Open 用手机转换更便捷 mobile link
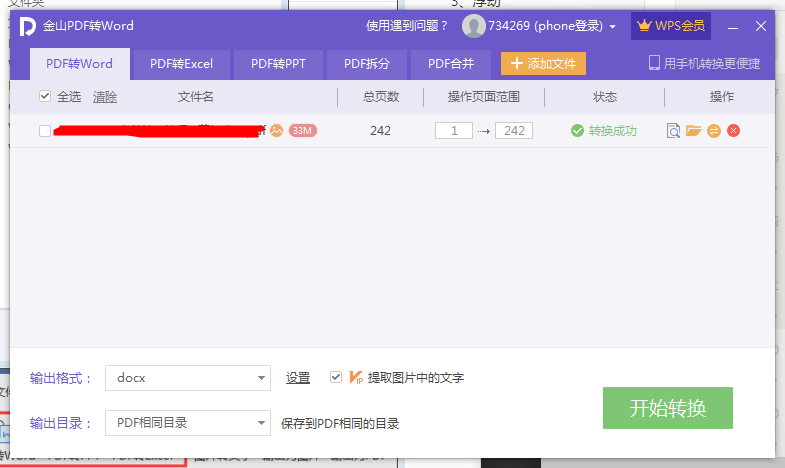 [704, 64]
